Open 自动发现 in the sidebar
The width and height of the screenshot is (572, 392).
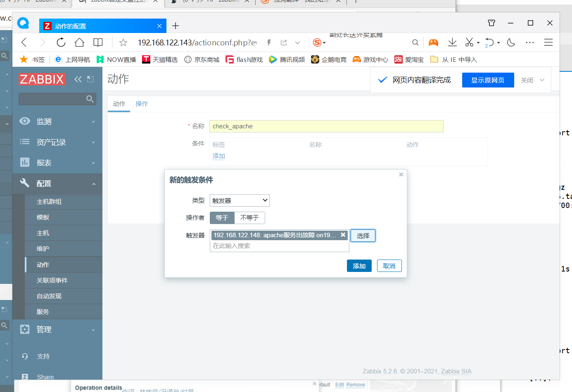[x=64, y=296]
